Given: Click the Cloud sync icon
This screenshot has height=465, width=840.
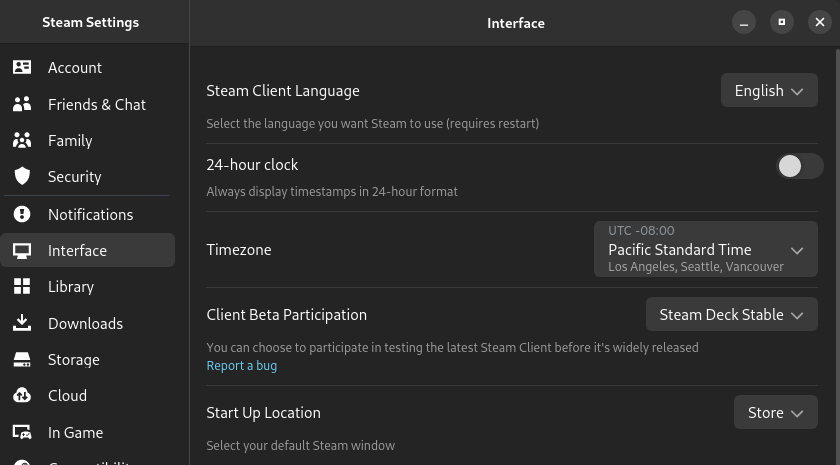Looking at the screenshot, I should 22,396.
